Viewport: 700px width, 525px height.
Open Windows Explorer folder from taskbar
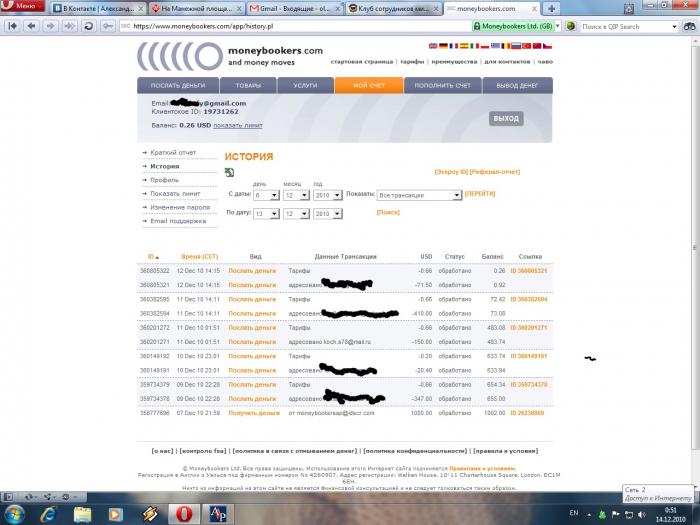[x=82, y=514]
